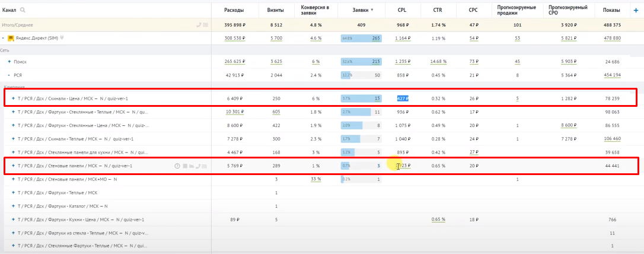
Task: Click the CPL column header
Action: [x=402, y=10]
